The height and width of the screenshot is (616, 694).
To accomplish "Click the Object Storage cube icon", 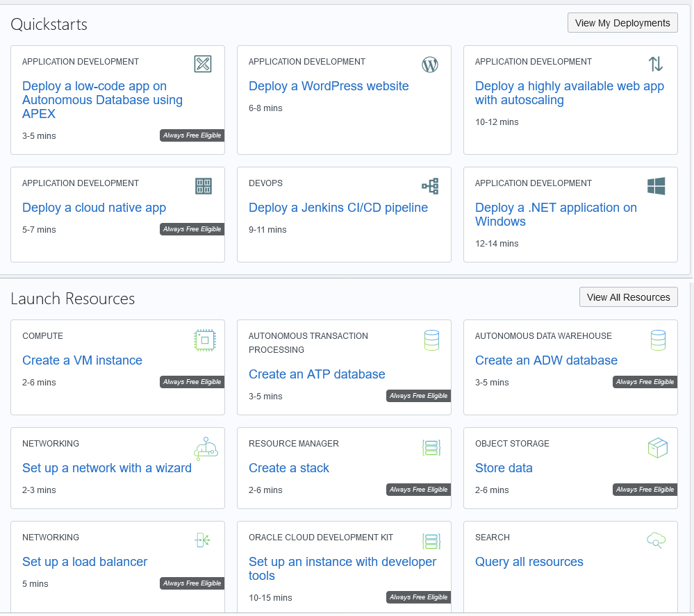I will tap(657, 448).
